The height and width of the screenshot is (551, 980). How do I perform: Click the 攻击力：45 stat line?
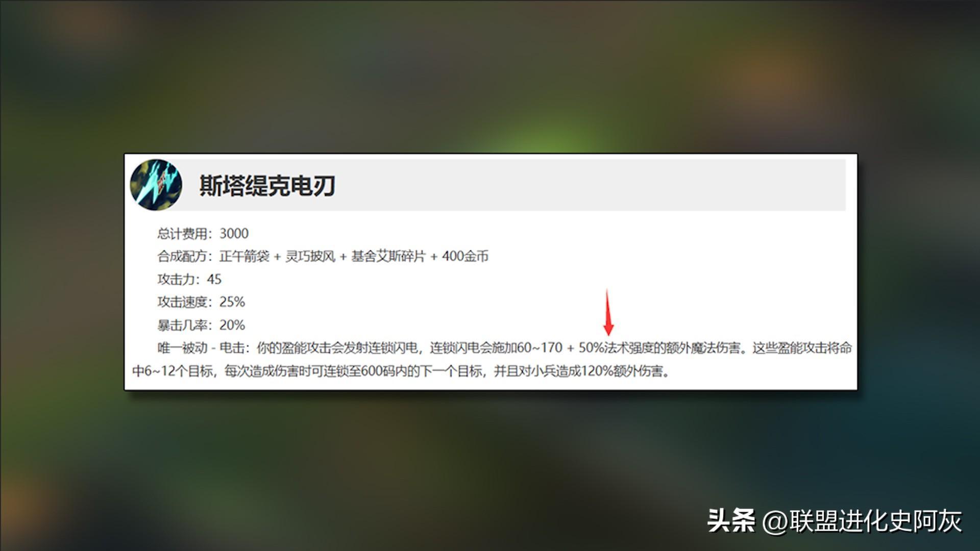pyautogui.click(x=189, y=279)
